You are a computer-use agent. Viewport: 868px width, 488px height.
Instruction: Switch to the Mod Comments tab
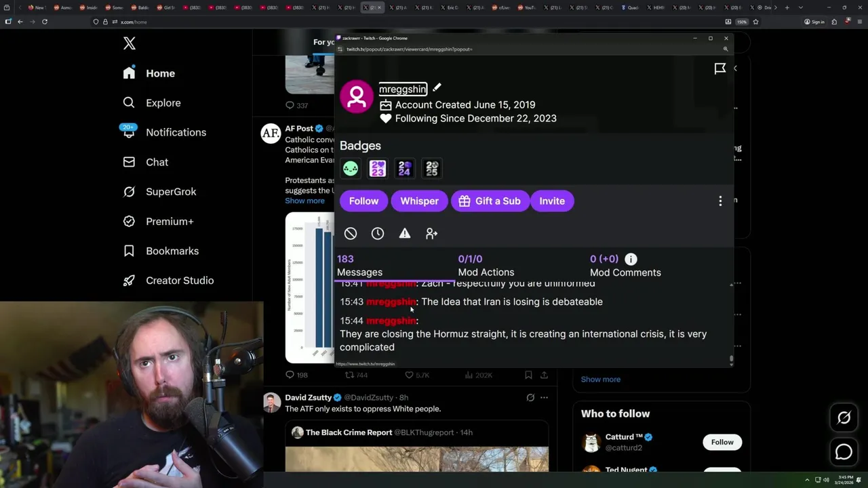click(x=625, y=266)
